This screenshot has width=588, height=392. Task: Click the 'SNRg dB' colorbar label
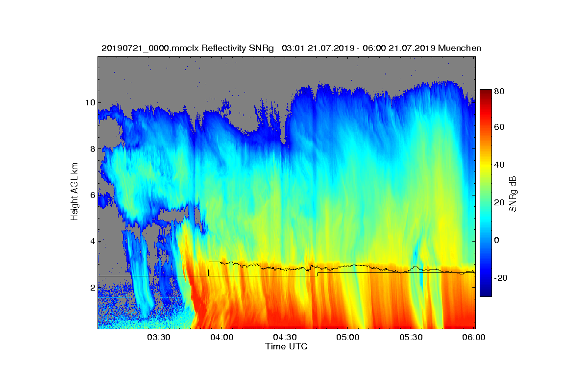(x=513, y=194)
